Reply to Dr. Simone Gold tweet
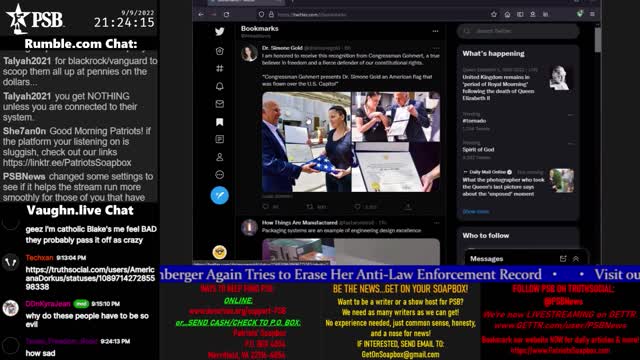Screen dimensions: 640x360 point(266,207)
